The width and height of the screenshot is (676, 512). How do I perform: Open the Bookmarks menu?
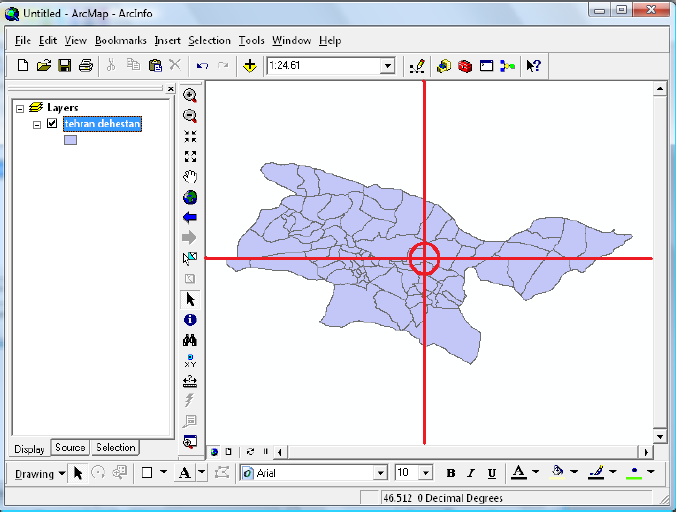pyautogui.click(x=121, y=41)
